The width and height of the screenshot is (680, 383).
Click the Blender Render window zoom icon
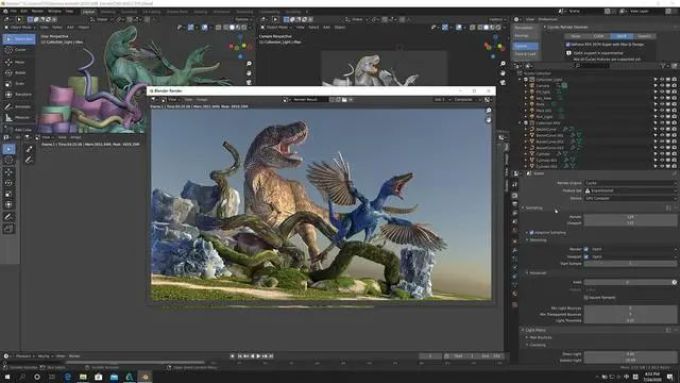(488, 111)
